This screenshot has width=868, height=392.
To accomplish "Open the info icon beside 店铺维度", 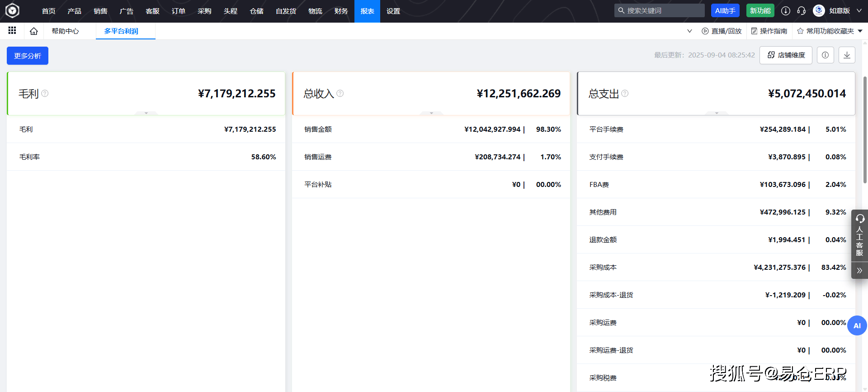I will pos(825,55).
